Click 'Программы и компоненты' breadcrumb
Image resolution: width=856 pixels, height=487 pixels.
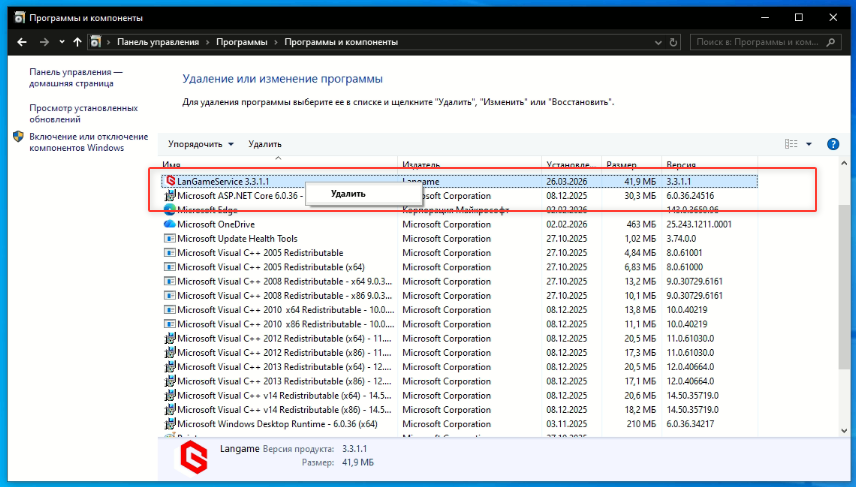point(341,42)
